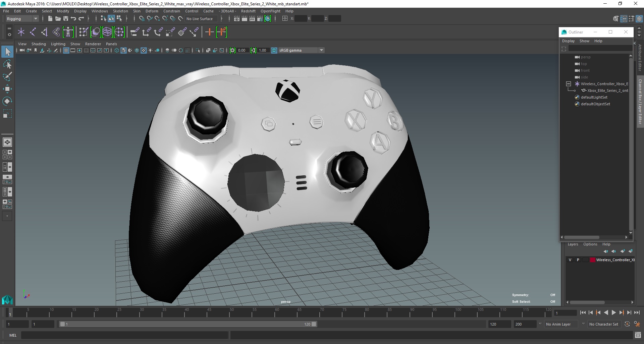Viewport: 644px width, 344px height.
Task: Click the No Live Surface field
Action: (x=202, y=19)
